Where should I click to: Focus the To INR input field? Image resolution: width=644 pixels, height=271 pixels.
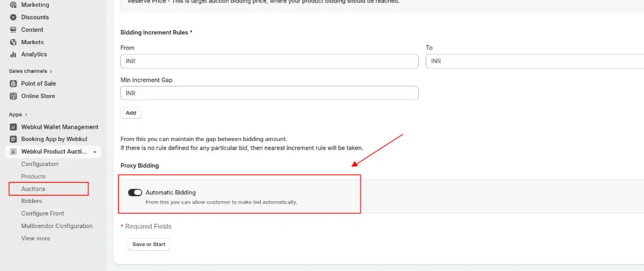[x=535, y=61]
